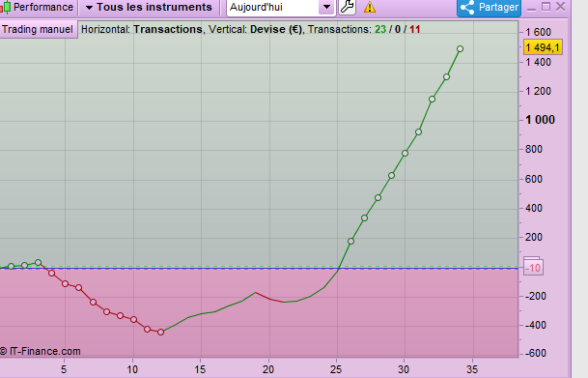Click the green data point at transaction 26

click(x=351, y=241)
